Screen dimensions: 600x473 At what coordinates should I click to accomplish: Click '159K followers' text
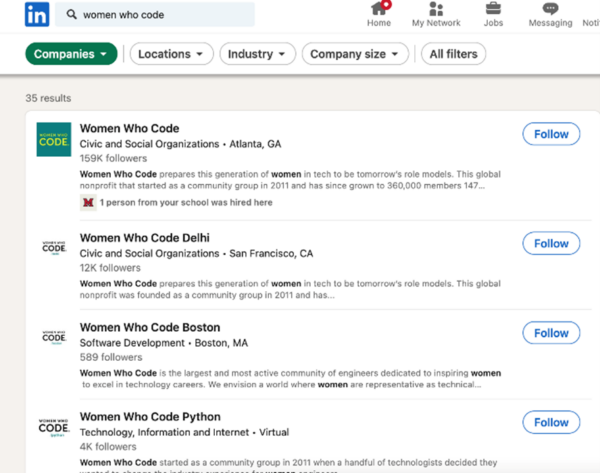click(x=113, y=158)
